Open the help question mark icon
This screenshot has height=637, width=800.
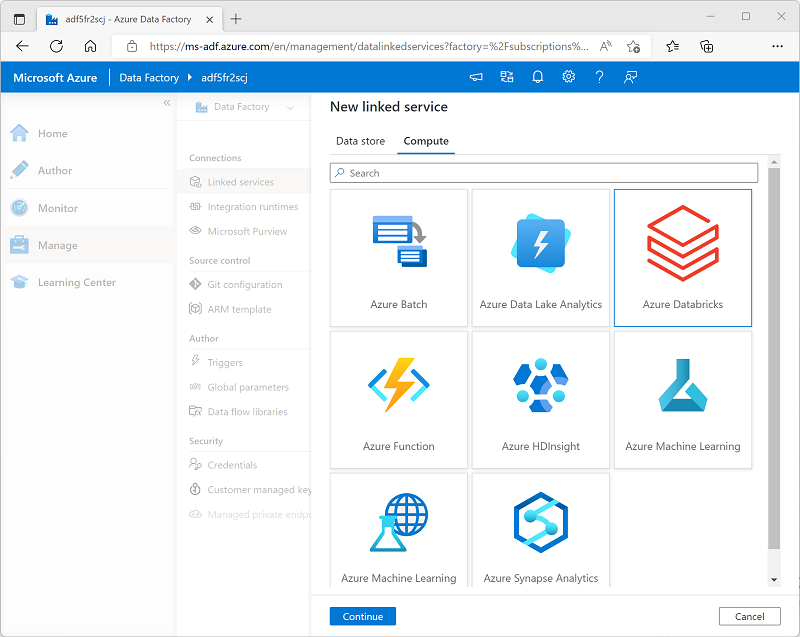pyautogui.click(x=599, y=77)
